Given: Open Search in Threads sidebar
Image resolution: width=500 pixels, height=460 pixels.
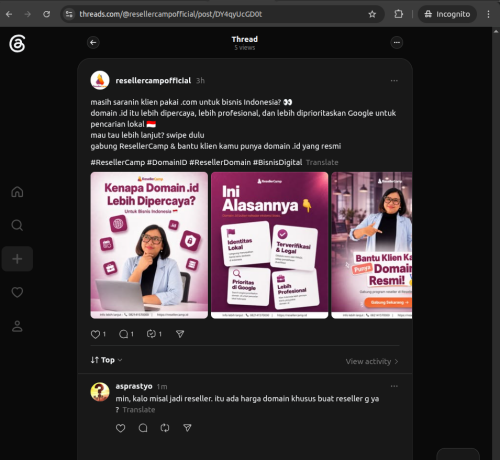Looking at the screenshot, I should (17, 225).
